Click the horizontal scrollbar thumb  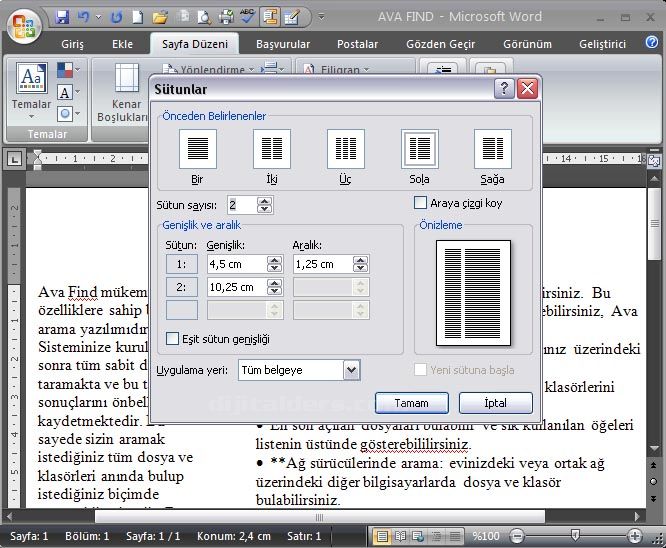319,517
